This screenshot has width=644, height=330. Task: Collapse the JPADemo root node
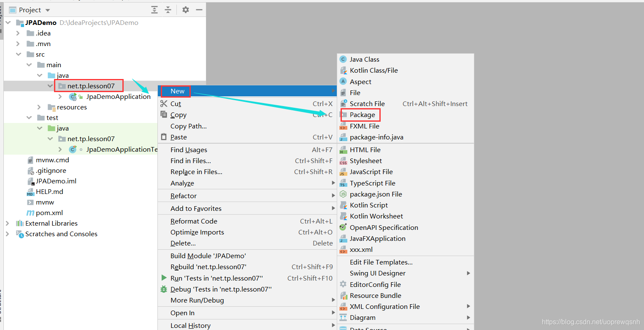[x=8, y=22]
